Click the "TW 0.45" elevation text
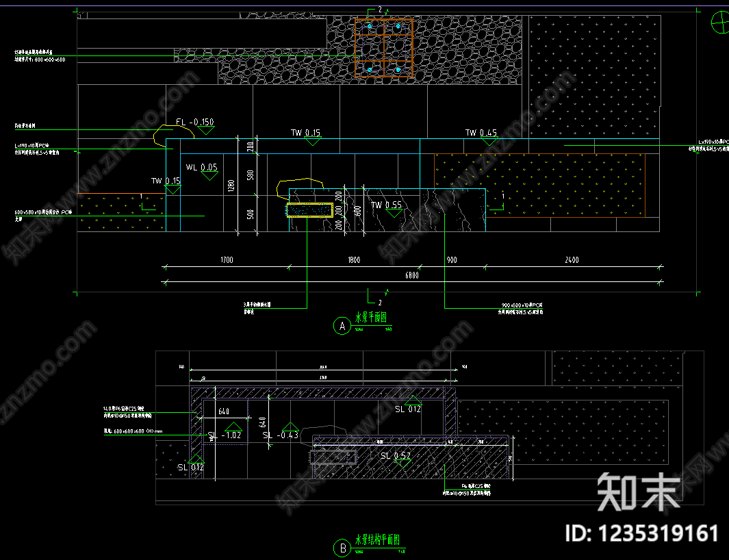This screenshot has width=729, height=560. click(x=481, y=133)
